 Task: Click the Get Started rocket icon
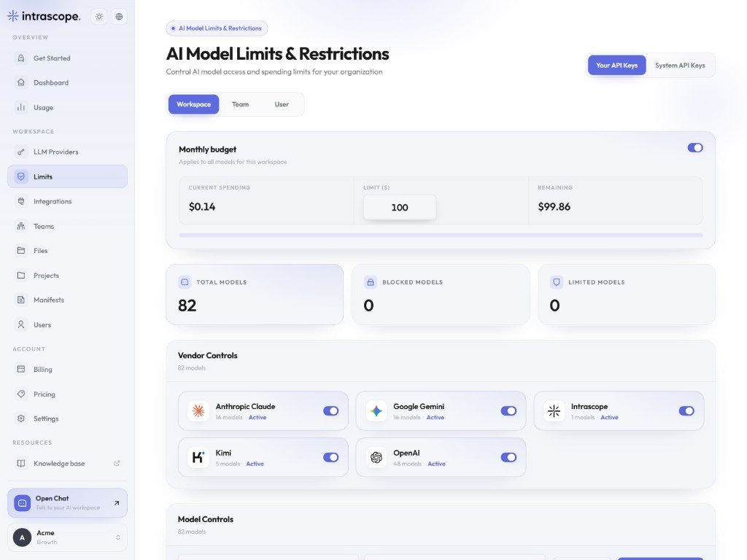tap(21, 58)
